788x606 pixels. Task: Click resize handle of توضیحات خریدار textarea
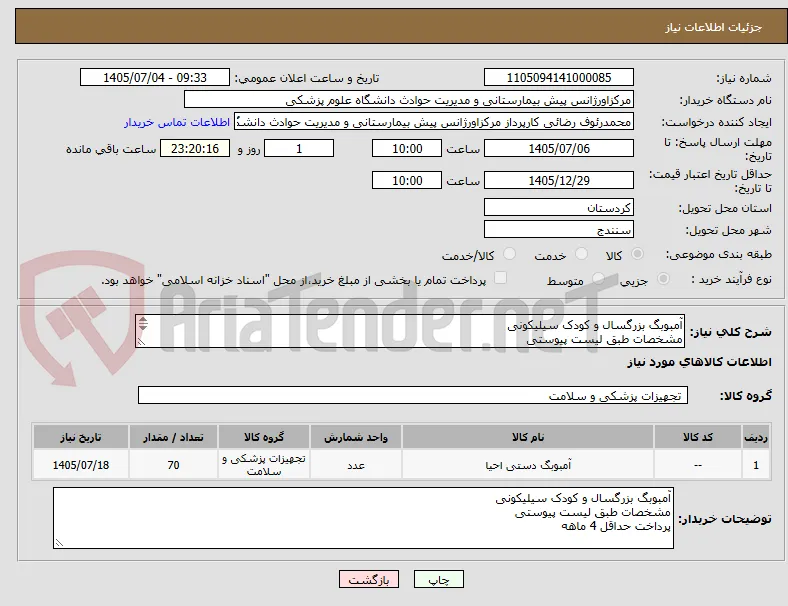(59, 543)
